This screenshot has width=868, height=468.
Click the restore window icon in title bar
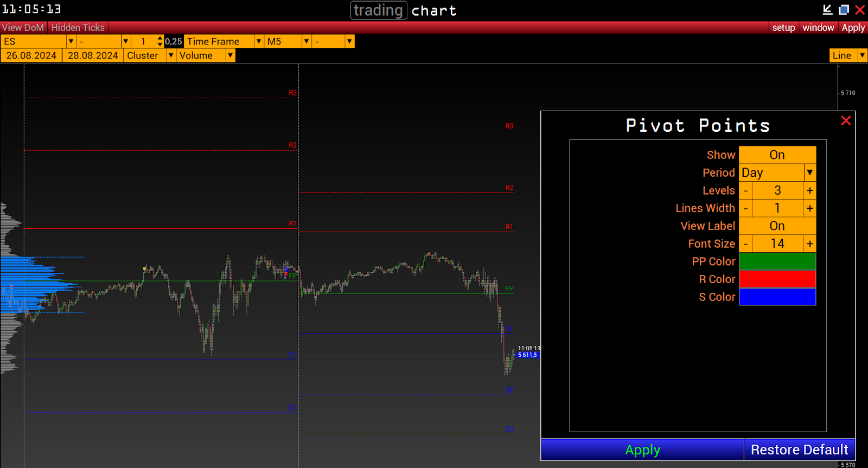click(x=844, y=10)
